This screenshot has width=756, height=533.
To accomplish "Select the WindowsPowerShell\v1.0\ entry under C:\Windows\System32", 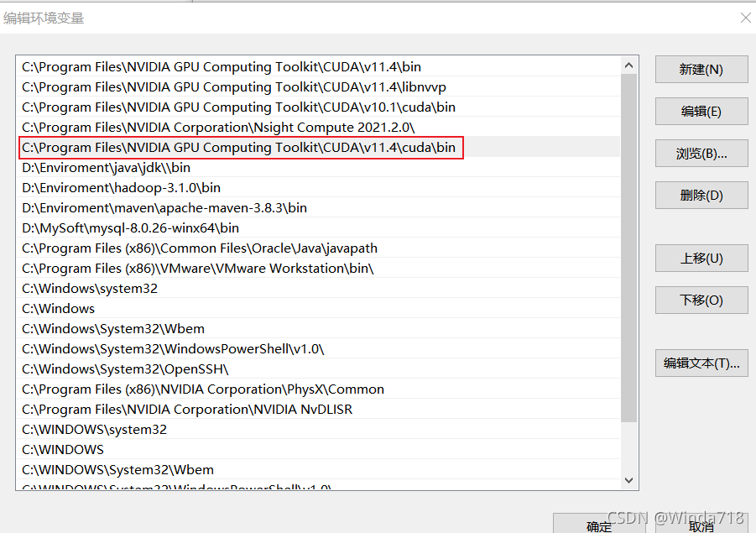I will click(x=318, y=348).
